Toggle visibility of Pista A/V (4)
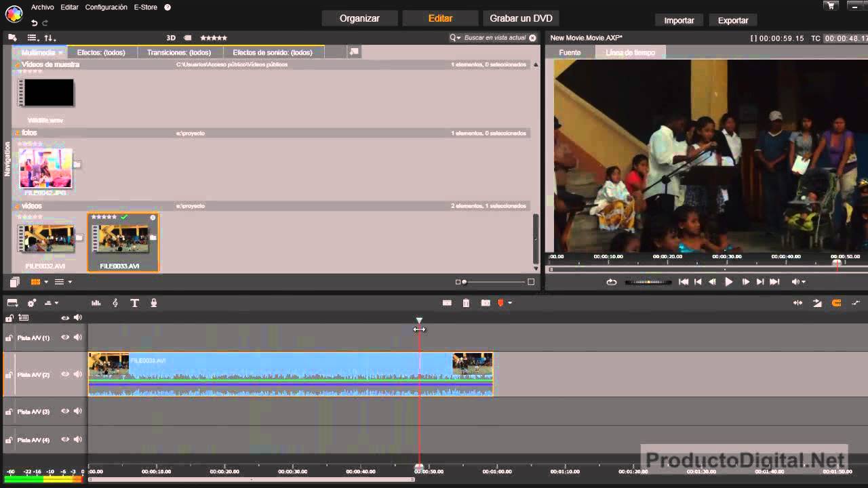 pos(65,440)
